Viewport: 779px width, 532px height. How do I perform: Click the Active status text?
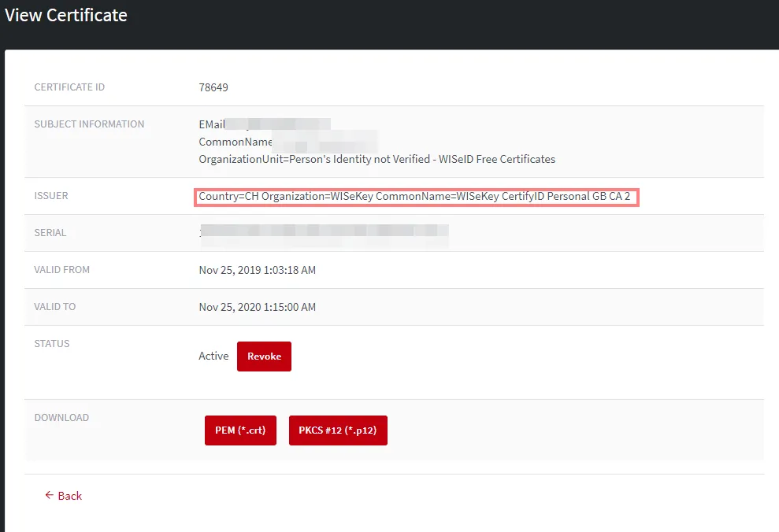[x=213, y=356]
